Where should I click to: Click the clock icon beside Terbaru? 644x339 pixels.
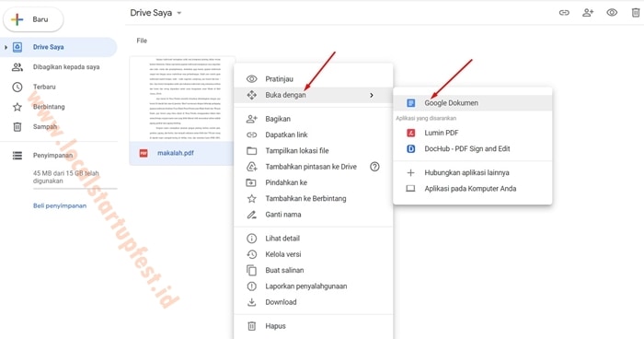17,87
